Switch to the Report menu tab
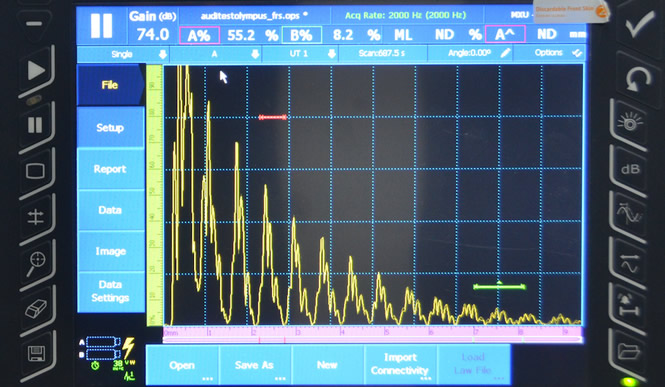The image size is (665, 387). tap(111, 169)
